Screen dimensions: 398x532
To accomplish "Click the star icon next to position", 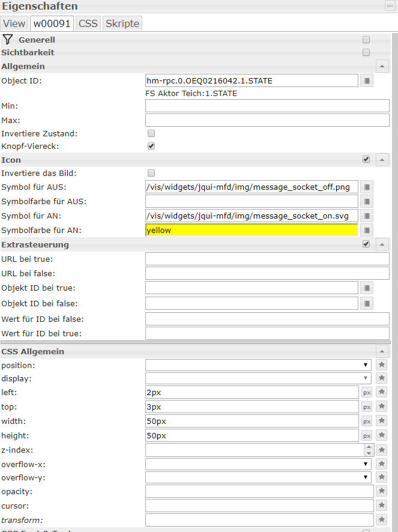I will pyautogui.click(x=382, y=364).
